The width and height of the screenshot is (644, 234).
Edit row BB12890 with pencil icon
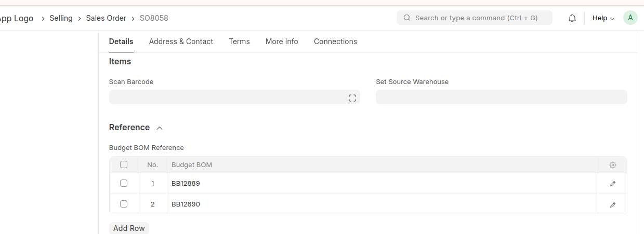(x=613, y=204)
